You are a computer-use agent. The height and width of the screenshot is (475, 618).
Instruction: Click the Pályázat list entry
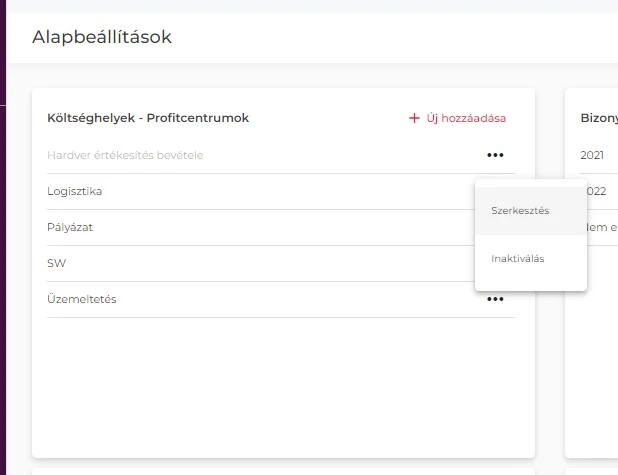70,227
